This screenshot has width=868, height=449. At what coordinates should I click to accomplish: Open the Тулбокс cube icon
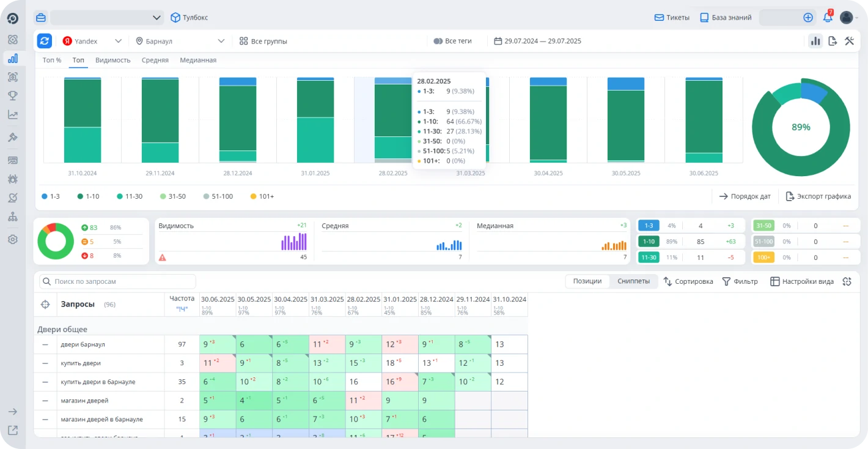tap(175, 18)
